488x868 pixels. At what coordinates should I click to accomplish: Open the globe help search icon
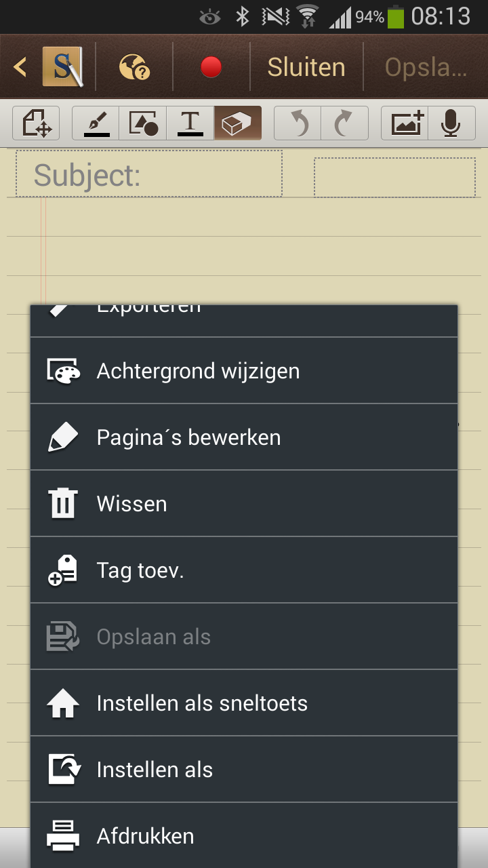[134, 67]
